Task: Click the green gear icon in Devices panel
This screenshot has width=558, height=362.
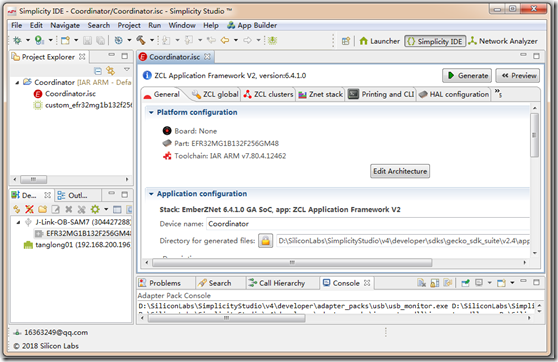Action: pyautogui.click(x=95, y=209)
